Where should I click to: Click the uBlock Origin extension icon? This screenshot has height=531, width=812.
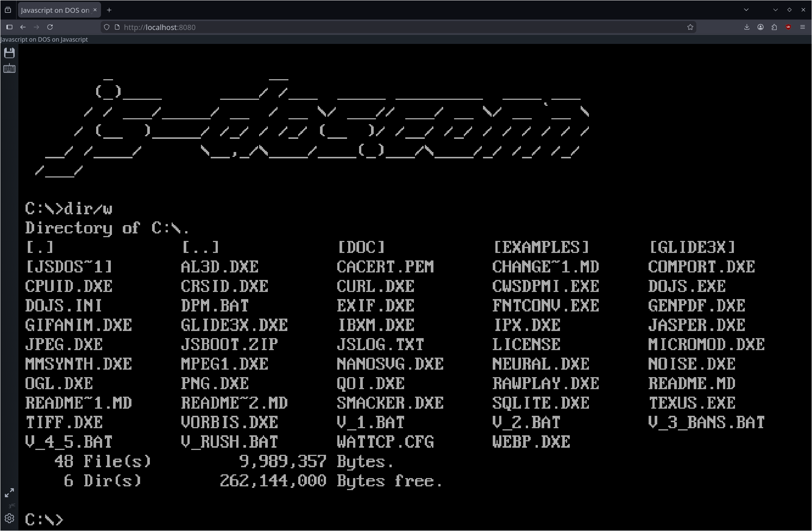point(788,27)
